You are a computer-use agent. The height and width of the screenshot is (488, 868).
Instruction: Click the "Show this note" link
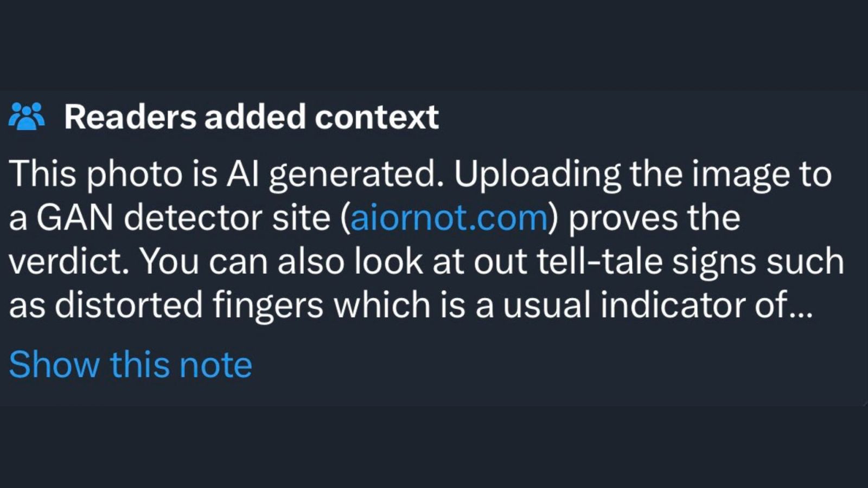pos(131,364)
